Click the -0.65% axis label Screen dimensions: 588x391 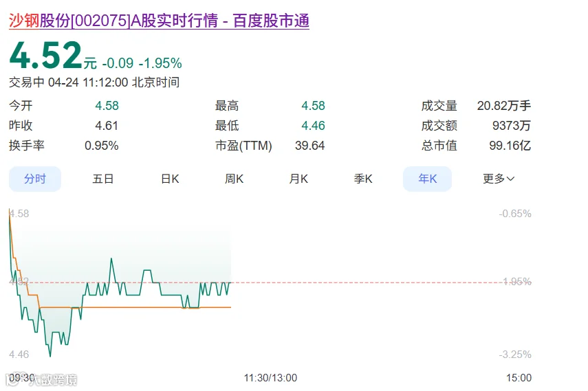pos(515,214)
